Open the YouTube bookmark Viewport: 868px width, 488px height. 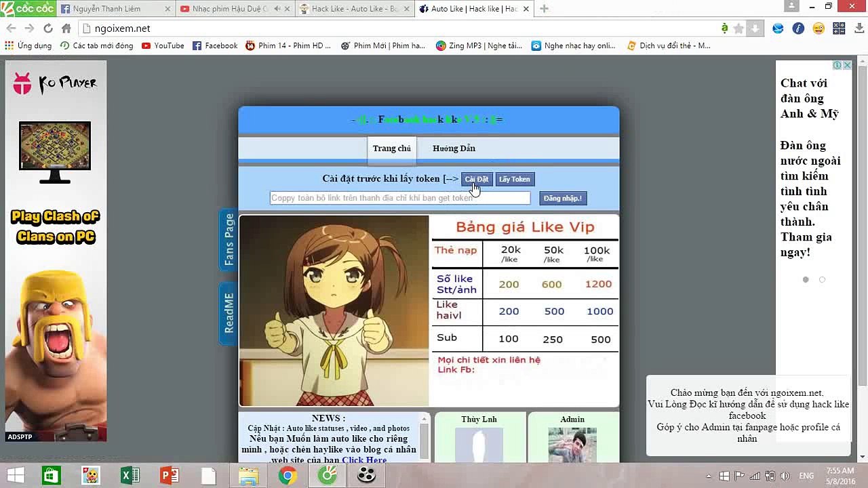163,45
